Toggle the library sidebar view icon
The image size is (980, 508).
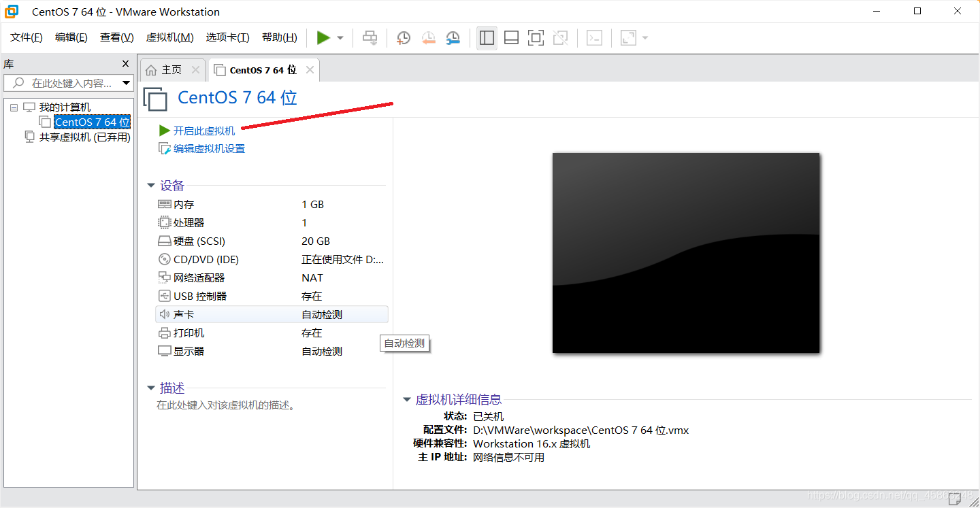pyautogui.click(x=487, y=38)
